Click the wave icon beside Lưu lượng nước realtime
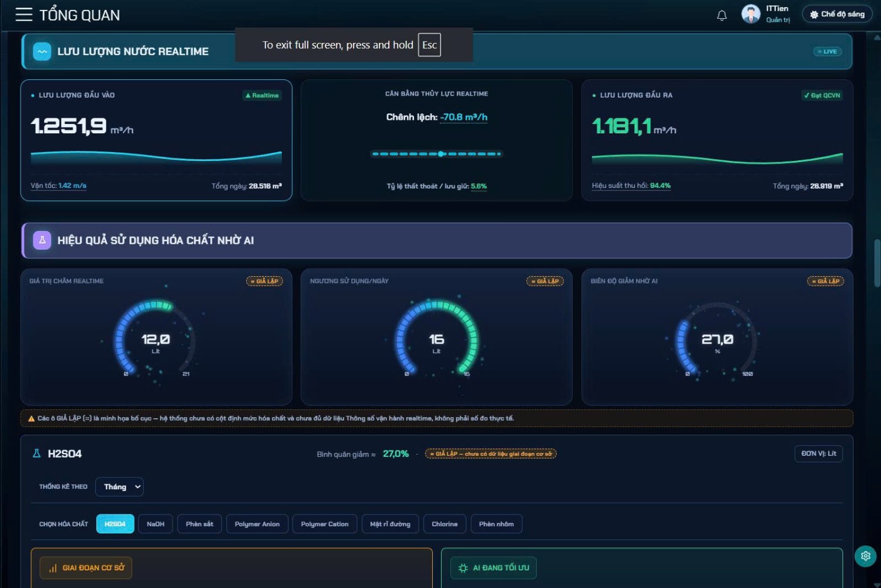Image resolution: width=881 pixels, height=588 pixels. (42, 52)
